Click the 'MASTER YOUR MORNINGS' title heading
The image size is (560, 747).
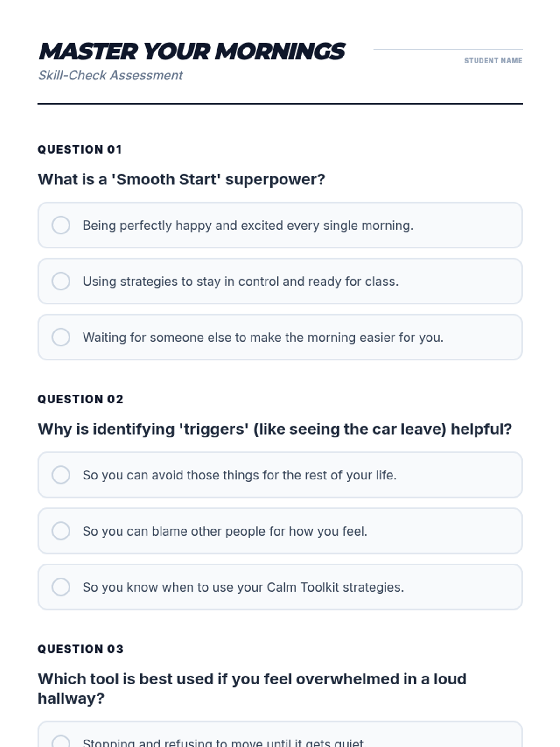[x=192, y=51]
